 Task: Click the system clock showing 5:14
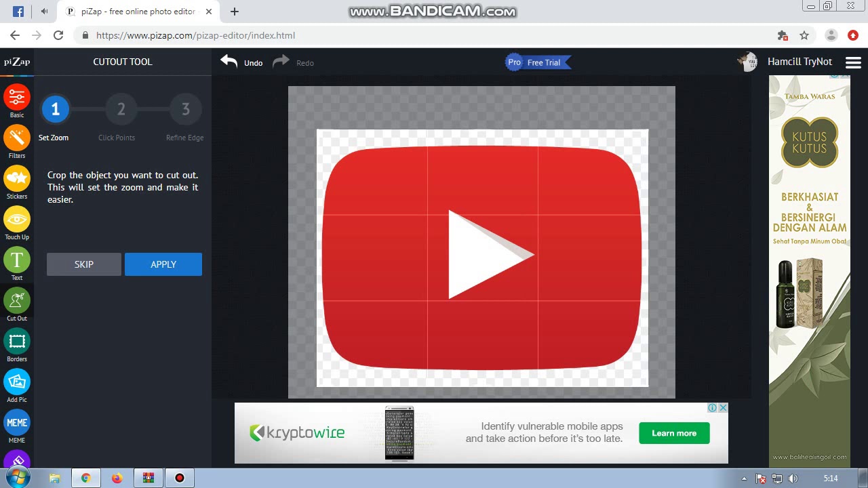pos(831,479)
